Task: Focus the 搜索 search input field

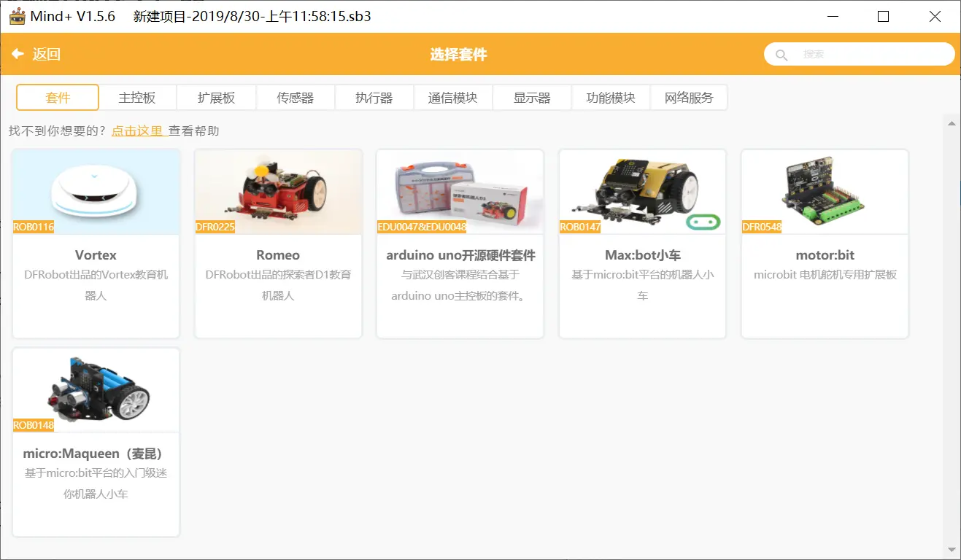Action: tap(860, 54)
